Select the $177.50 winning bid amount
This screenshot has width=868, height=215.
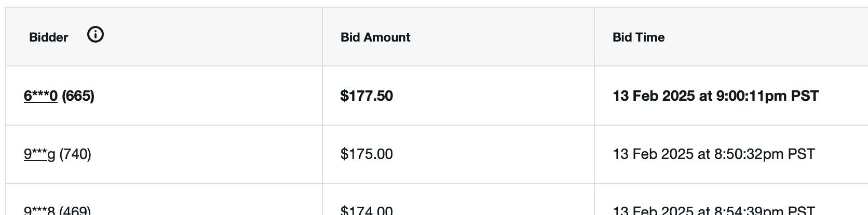click(x=367, y=96)
